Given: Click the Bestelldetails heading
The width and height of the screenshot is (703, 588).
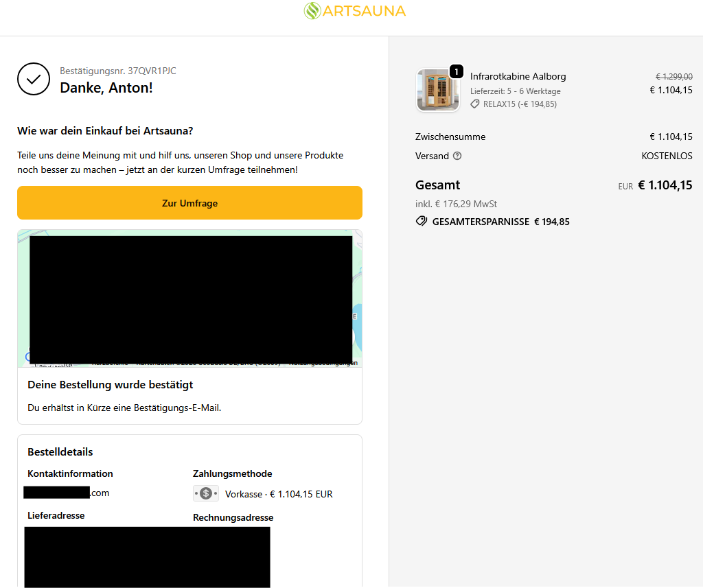Looking at the screenshot, I should click(60, 451).
